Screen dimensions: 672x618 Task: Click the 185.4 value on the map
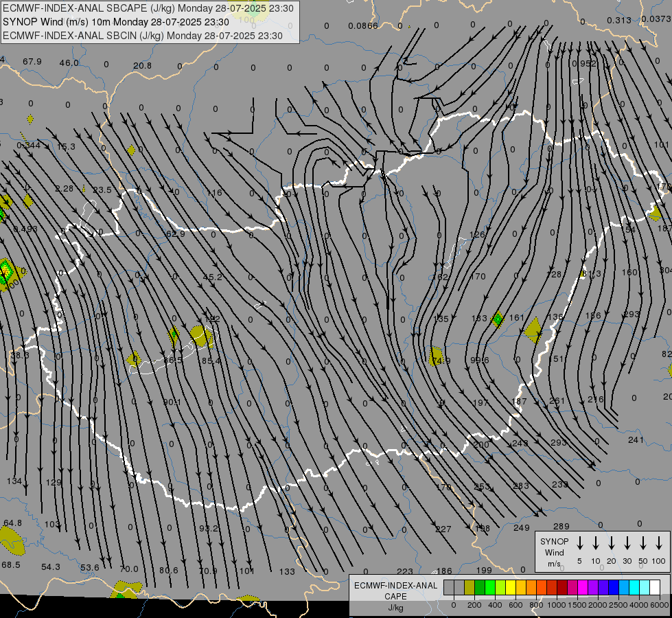pos(211,361)
